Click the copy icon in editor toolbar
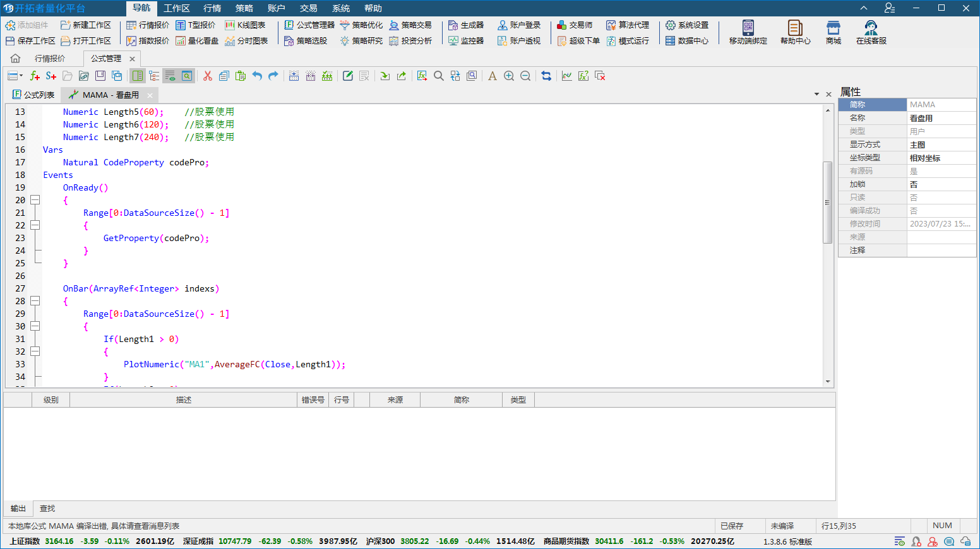This screenshot has height=549, width=980. (x=224, y=76)
